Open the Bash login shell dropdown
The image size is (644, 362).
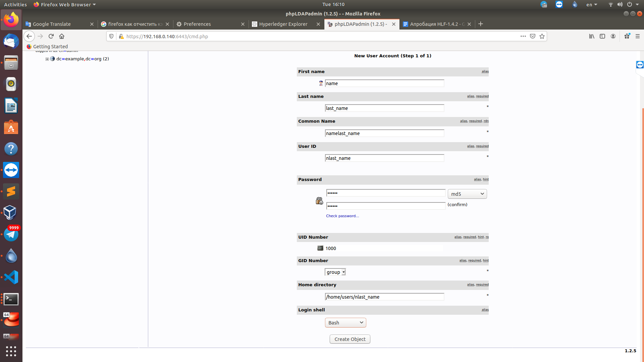pyautogui.click(x=345, y=323)
